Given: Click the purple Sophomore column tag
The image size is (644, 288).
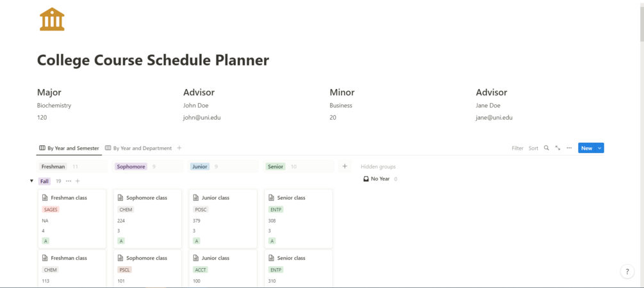Looking at the screenshot, I should pyautogui.click(x=131, y=166).
